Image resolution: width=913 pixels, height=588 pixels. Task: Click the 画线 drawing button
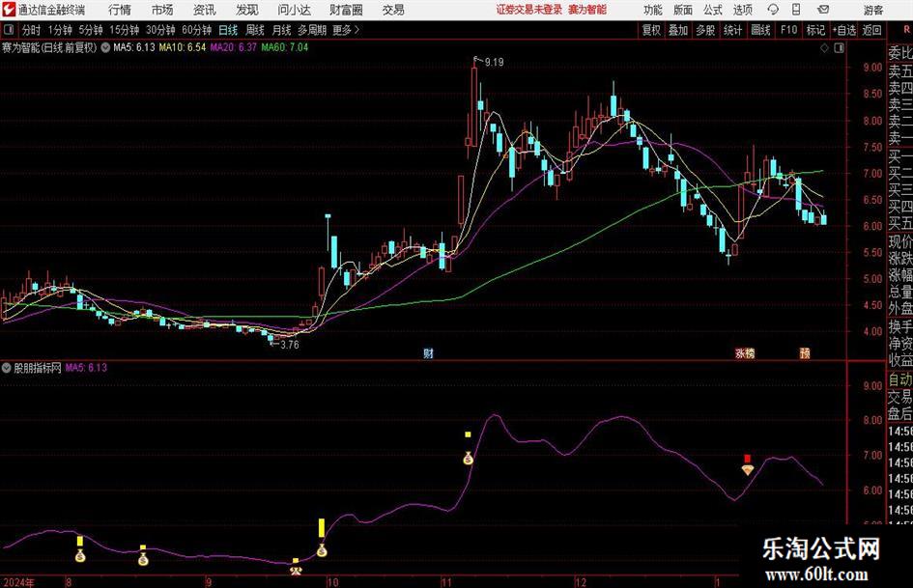pos(760,30)
